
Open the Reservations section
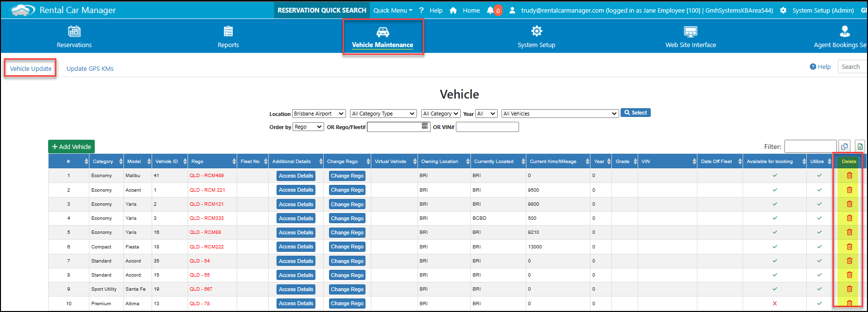click(x=74, y=37)
